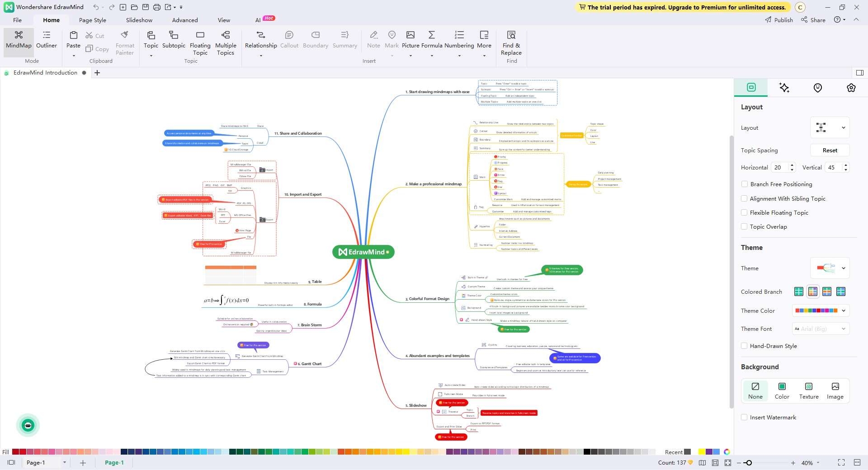
Task: Open the floating AI assistant robot button
Action: [x=28, y=425]
